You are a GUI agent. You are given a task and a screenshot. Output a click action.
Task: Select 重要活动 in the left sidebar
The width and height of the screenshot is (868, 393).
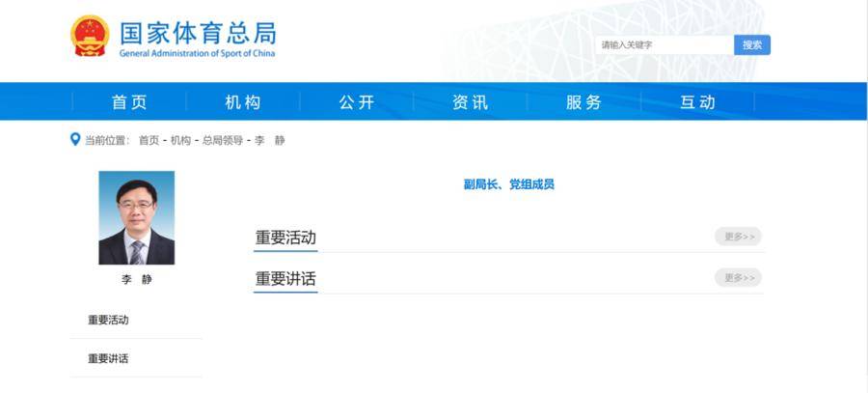click(x=108, y=320)
